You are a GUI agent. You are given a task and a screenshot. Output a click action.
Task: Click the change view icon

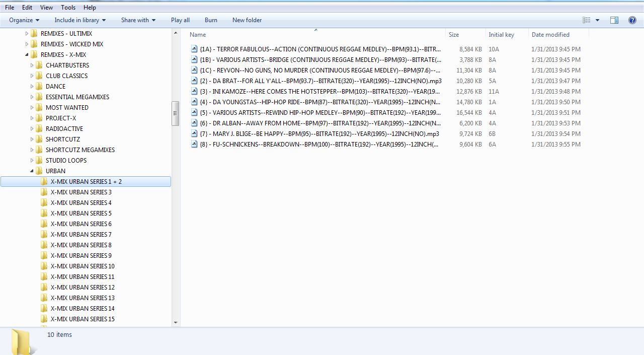click(587, 20)
